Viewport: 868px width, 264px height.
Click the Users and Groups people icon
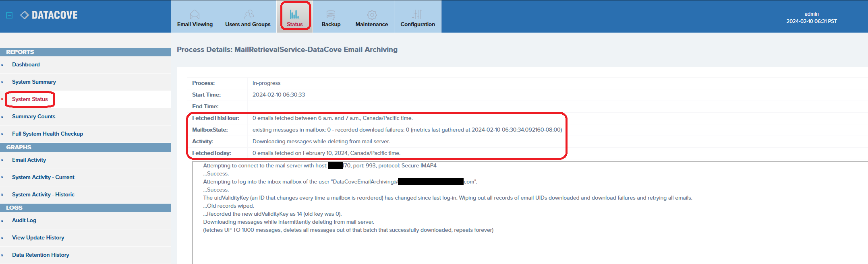(x=249, y=14)
